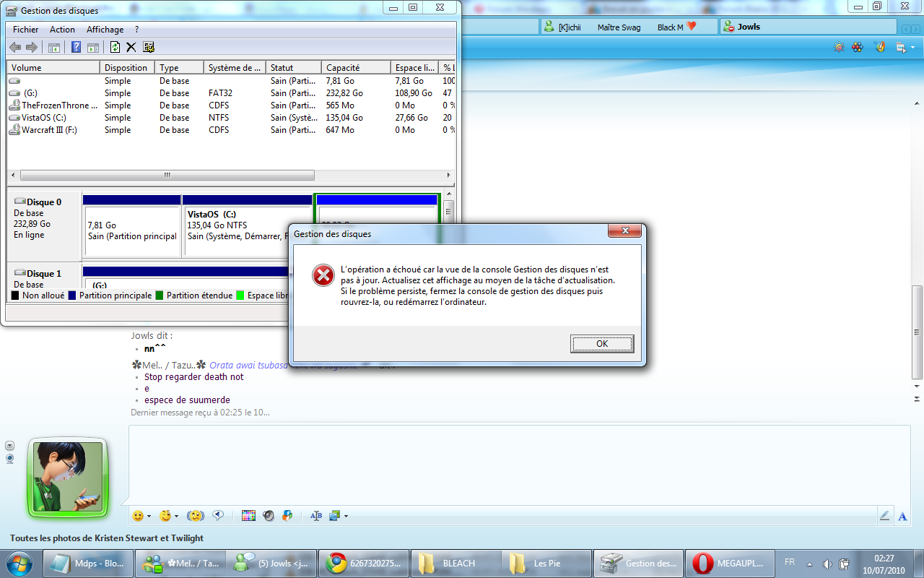Screen dimensions: 924x578
Task: Open the Affichage menu
Action: pos(105,30)
